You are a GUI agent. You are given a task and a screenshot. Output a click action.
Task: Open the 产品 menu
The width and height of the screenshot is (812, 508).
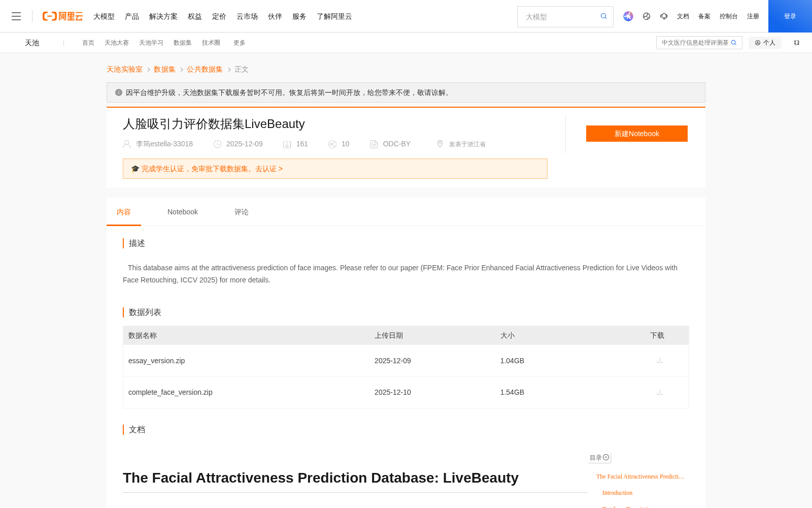tap(132, 16)
